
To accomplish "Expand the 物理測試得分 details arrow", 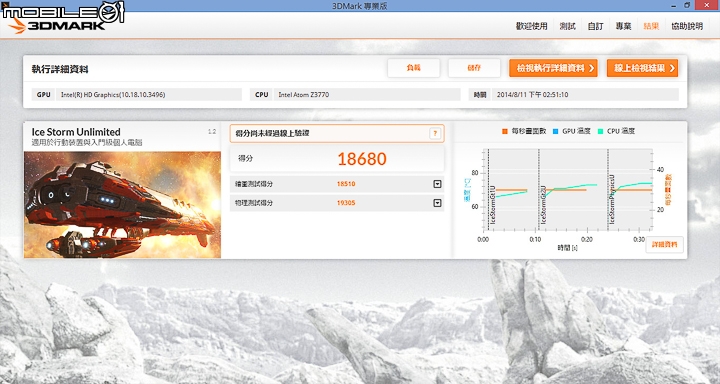I will 437,203.
